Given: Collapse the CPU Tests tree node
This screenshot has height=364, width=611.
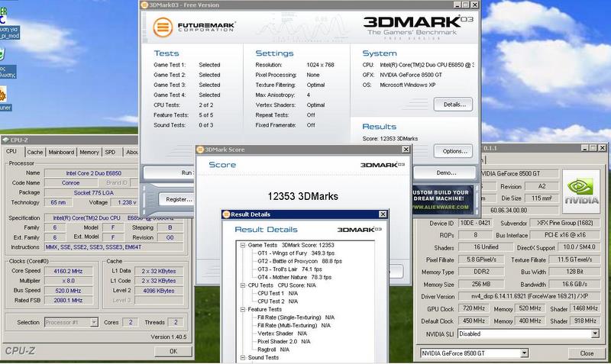Looking at the screenshot, I should [x=242, y=285].
